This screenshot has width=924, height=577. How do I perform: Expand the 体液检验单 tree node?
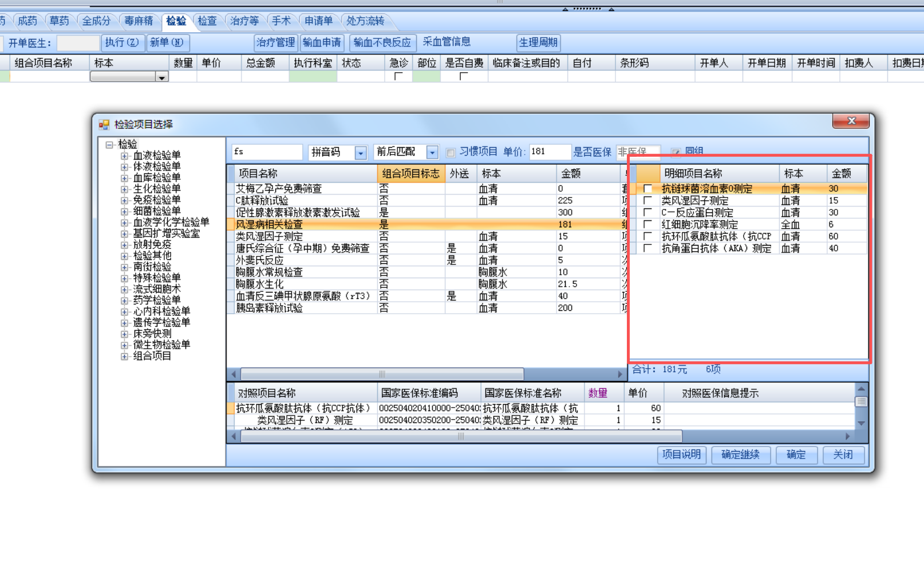tap(124, 167)
